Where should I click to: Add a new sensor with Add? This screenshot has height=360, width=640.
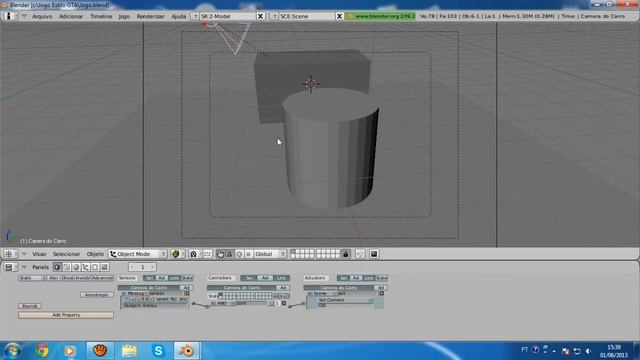(x=186, y=288)
